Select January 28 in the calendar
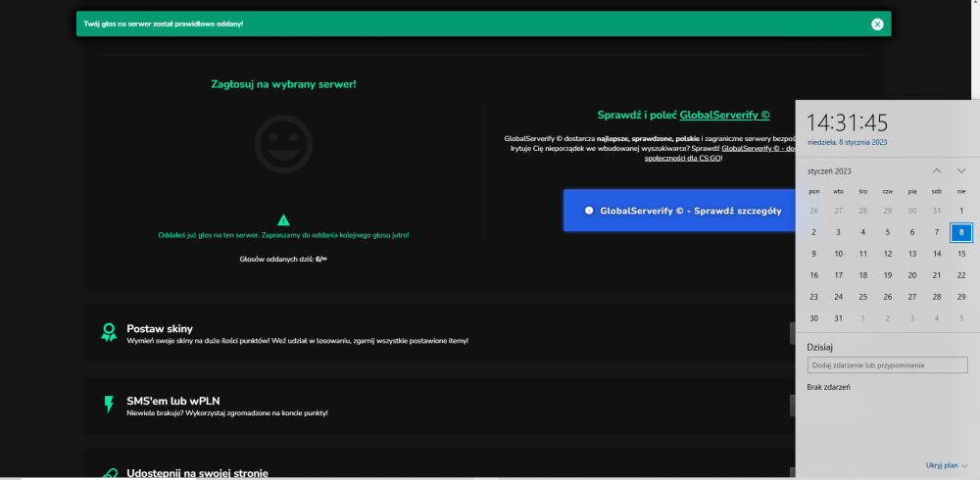 936,297
